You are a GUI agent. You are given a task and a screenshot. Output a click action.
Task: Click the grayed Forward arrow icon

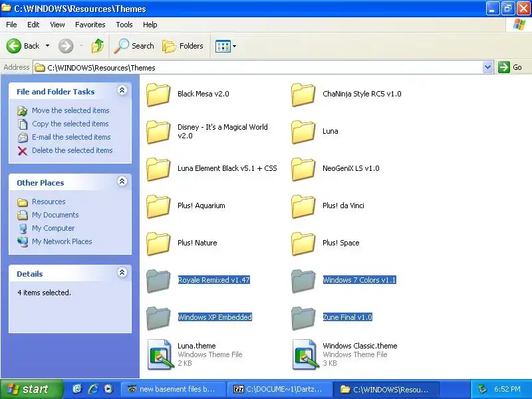(x=66, y=46)
